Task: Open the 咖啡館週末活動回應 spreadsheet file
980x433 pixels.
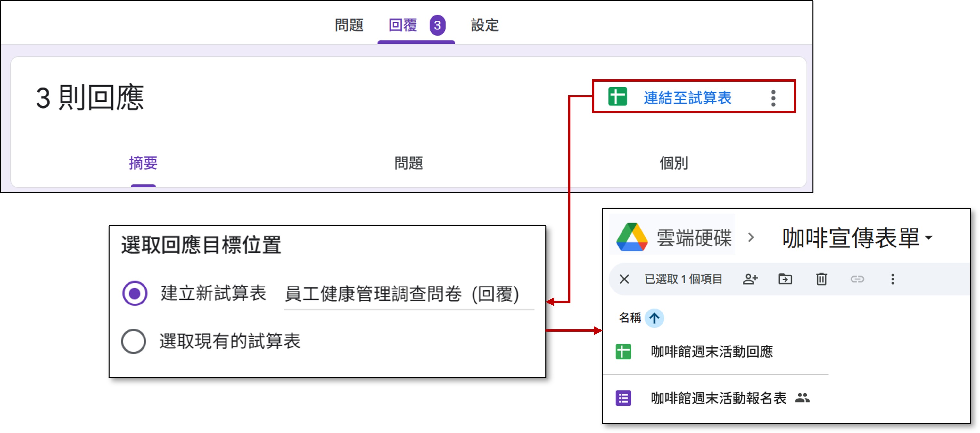Action: [712, 352]
